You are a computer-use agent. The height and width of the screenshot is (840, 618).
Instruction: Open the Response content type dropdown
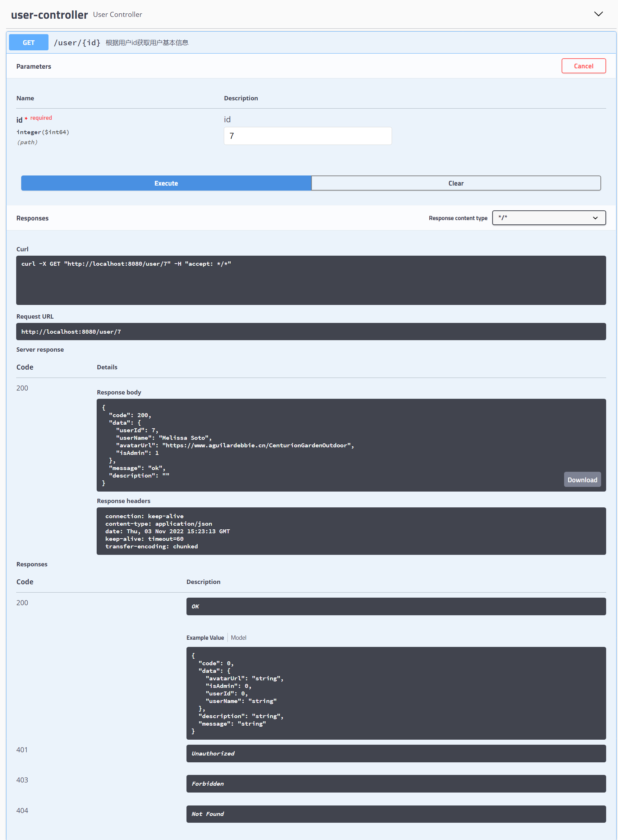pyautogui.click(x=548, y=218)
